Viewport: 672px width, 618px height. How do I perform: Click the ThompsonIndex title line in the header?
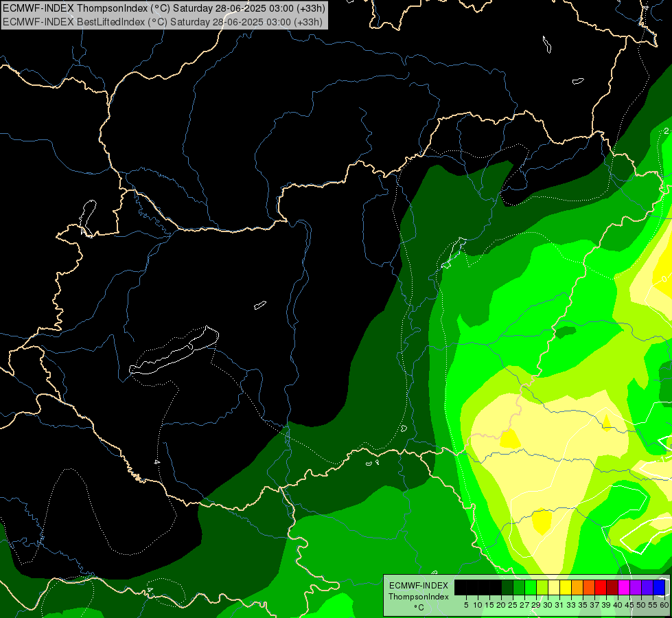(164, 8)
